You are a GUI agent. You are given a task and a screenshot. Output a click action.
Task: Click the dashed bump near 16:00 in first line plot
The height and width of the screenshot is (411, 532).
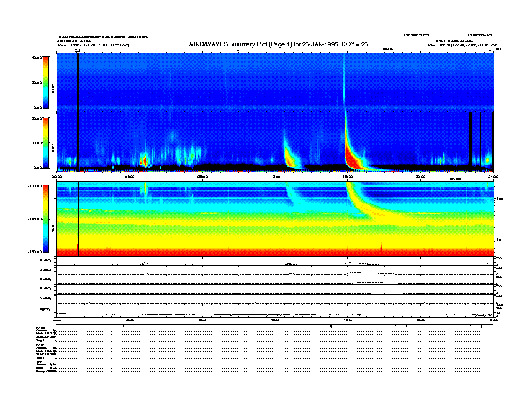pyautogui.click(x=361, y=263)
